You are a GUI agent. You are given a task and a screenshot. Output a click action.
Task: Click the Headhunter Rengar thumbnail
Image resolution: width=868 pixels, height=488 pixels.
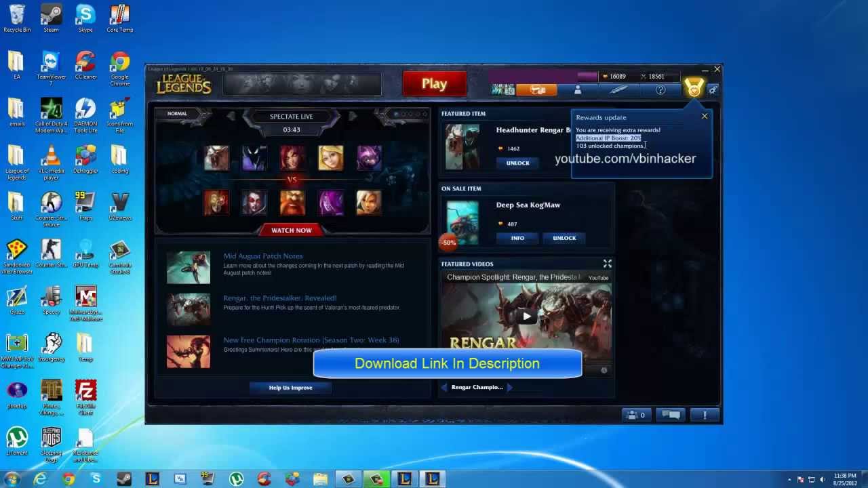click(462, 147)
